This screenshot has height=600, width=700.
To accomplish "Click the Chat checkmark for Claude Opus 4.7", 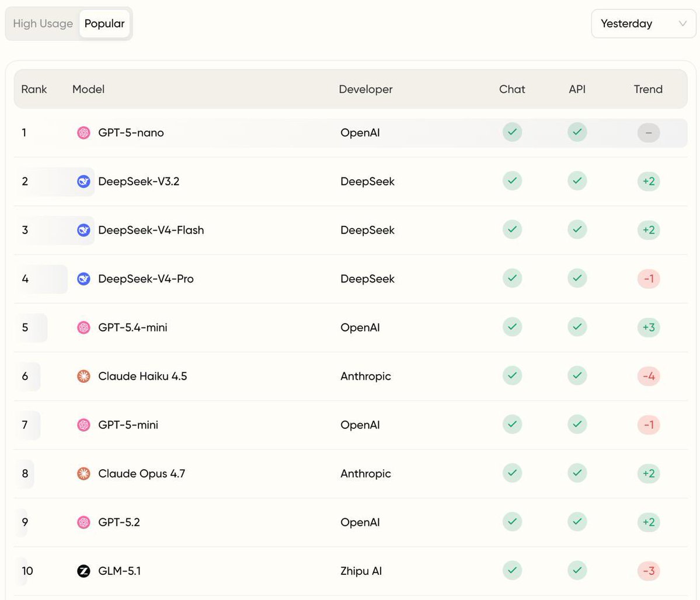I will pyautogui.click(x=512, y=473).
